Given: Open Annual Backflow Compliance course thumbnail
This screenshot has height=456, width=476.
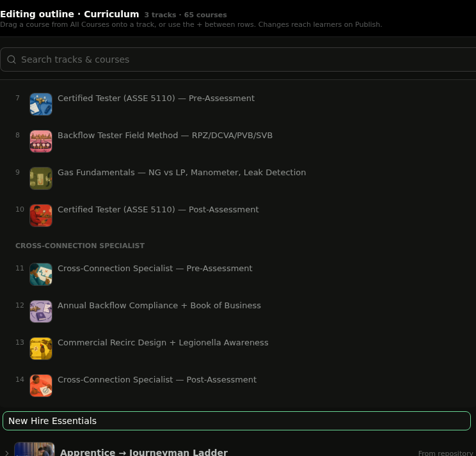Looking at the screenshot, I should coord(41,311).
